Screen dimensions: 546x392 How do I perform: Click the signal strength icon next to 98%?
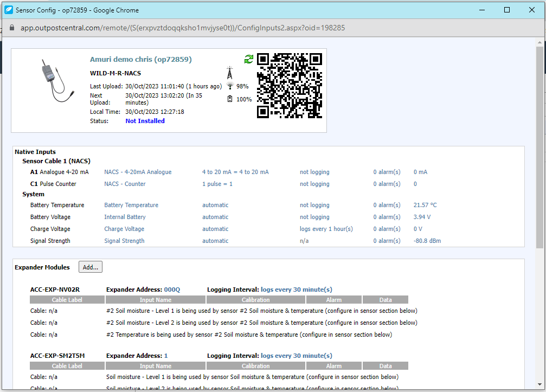[229, 86]
